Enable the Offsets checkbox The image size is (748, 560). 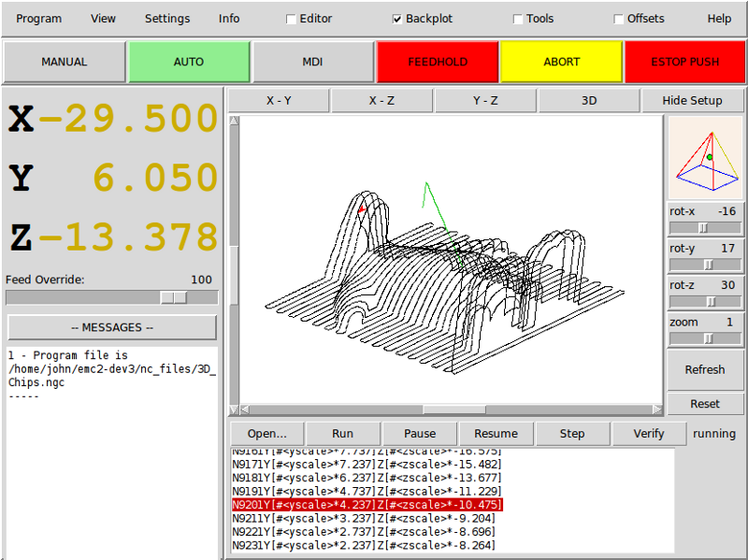[x=619, y=19]
